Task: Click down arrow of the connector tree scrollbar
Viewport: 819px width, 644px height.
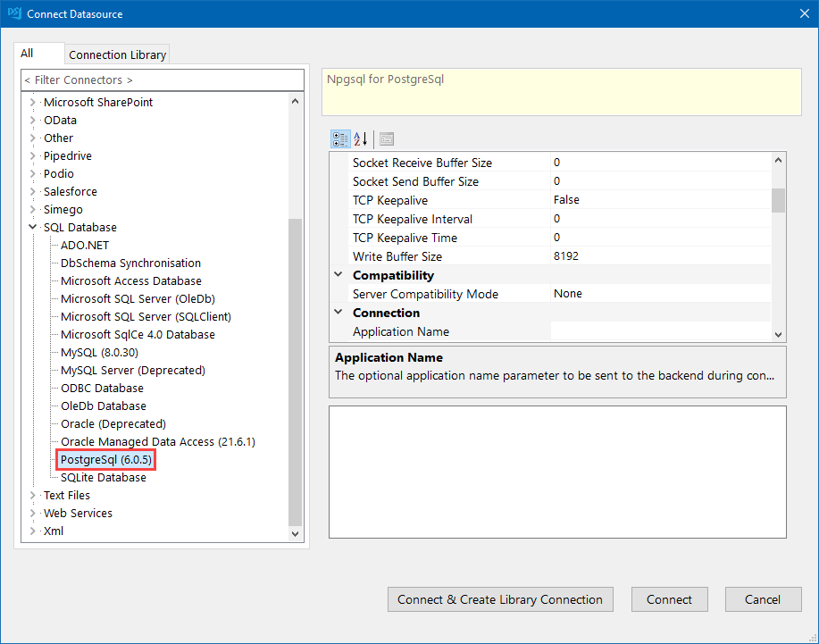Action: [295, 534]
